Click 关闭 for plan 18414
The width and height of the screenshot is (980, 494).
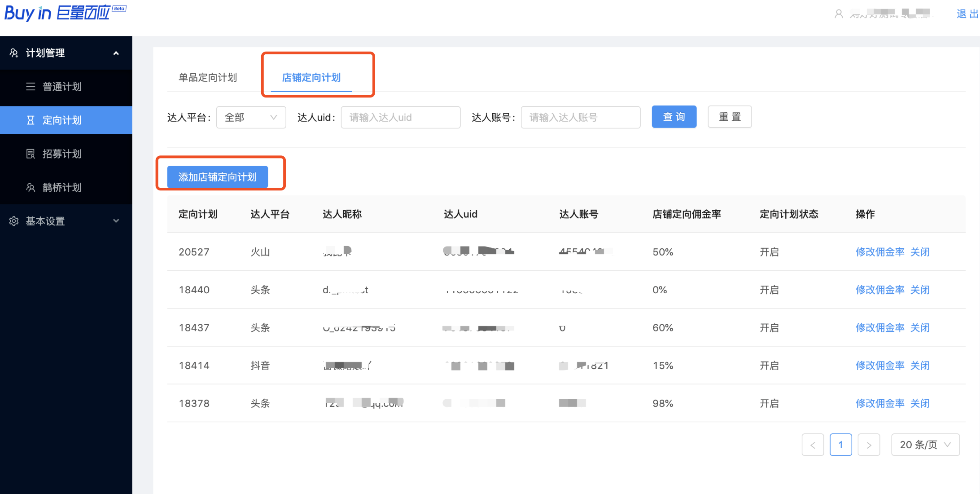(920, 366)
